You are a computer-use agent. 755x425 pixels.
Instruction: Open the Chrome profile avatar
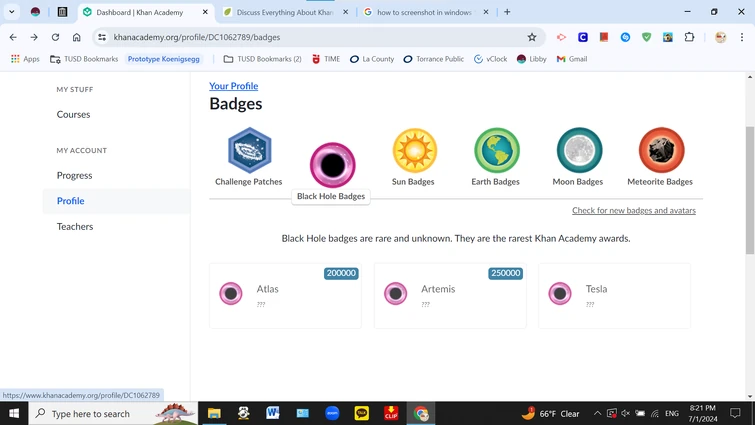click(720, 37)
